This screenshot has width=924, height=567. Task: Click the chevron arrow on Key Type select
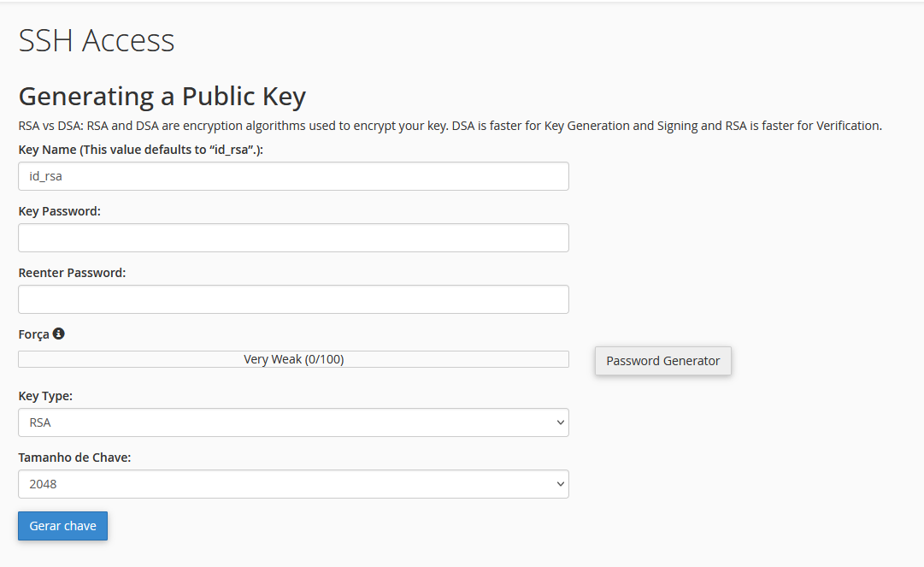[560, 422]
